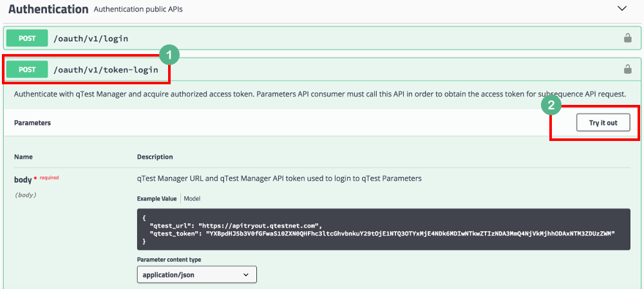Click the qtest_url line in the example JSON

click(235, 225)
